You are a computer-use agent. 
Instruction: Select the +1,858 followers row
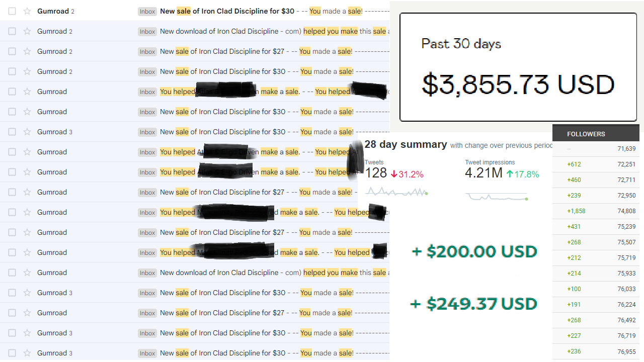596,211
